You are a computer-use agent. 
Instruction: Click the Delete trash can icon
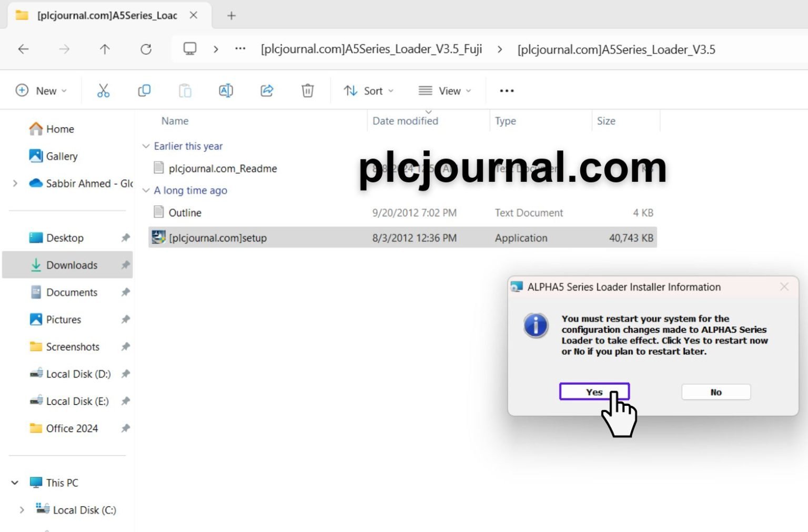pyautogui.click(x=308, y=91)
